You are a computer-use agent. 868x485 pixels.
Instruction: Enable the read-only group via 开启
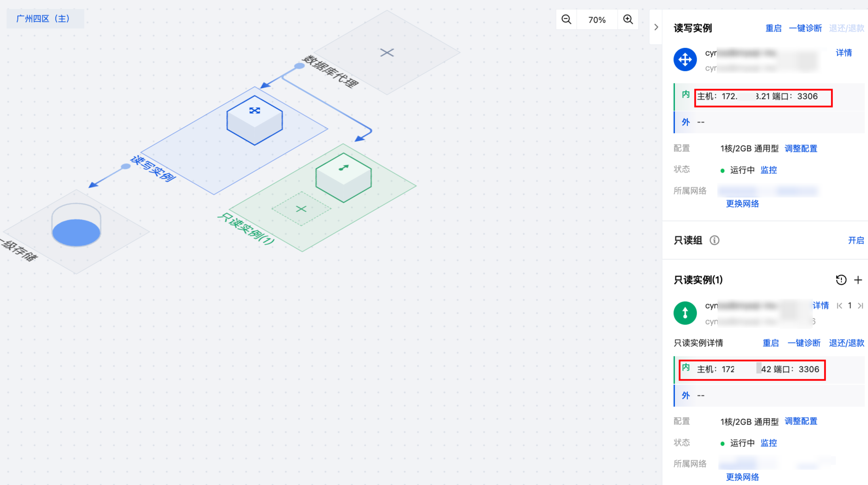[x=856, y=240]
